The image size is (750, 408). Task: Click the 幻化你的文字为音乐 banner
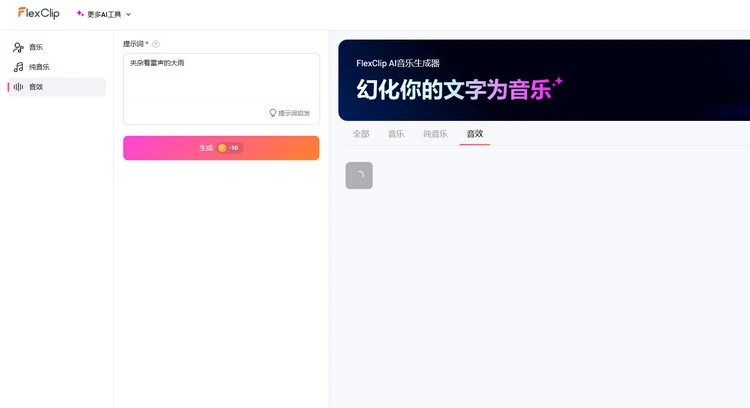tap(544, 80)
